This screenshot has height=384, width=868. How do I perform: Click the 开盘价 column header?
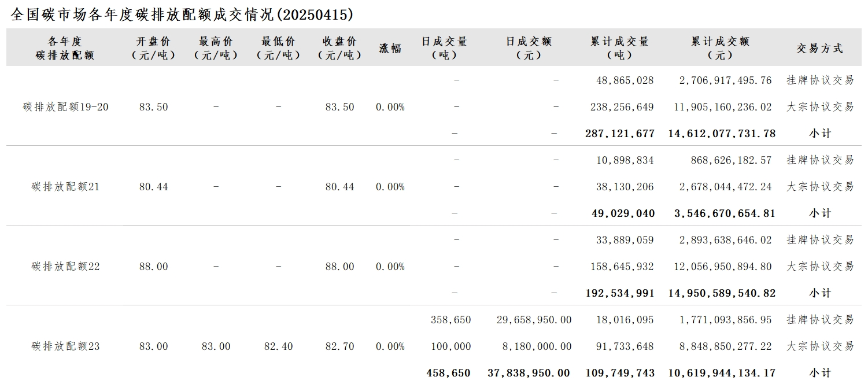coord(153,49)
